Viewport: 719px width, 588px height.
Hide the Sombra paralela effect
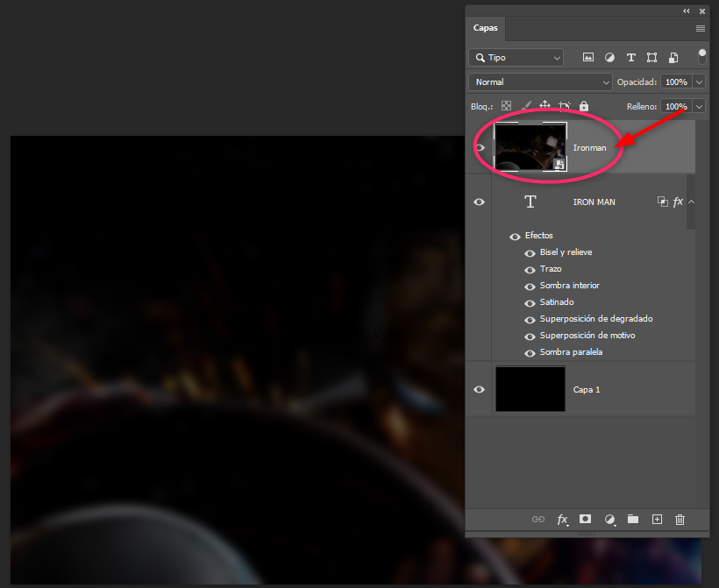click(530, 353)
